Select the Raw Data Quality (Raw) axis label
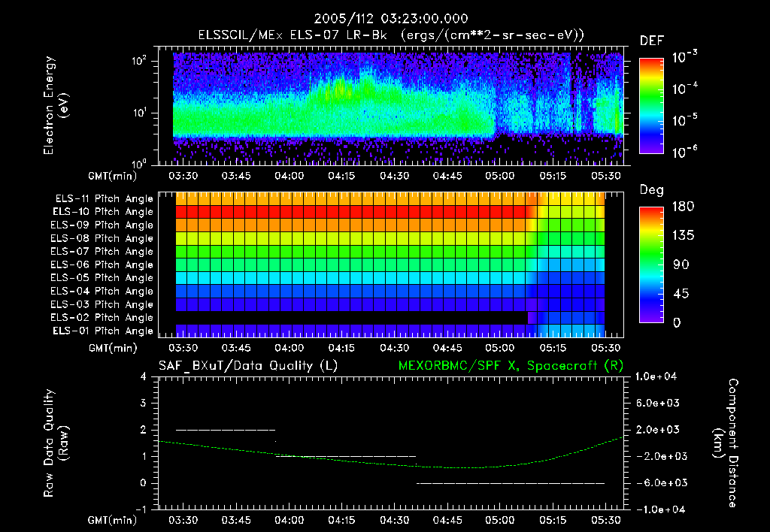Screen dimensions: 770x532 pos(56,443)
